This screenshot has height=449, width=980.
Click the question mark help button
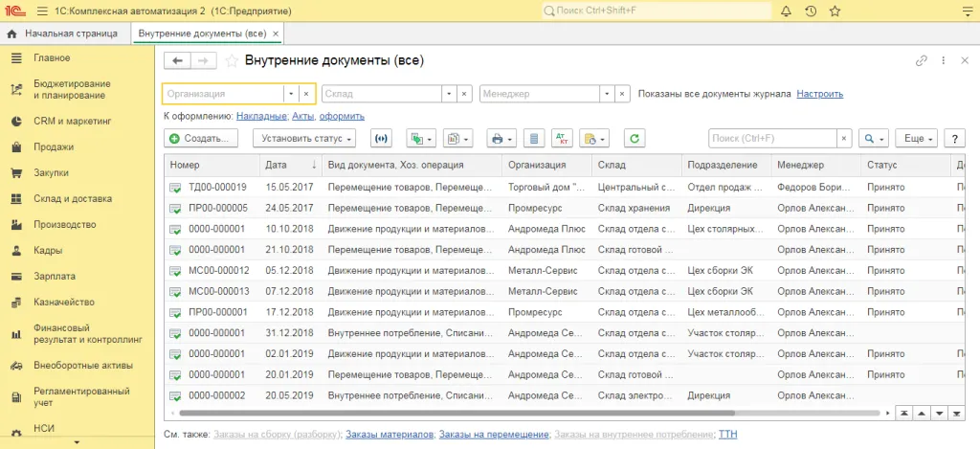point(953,139)
